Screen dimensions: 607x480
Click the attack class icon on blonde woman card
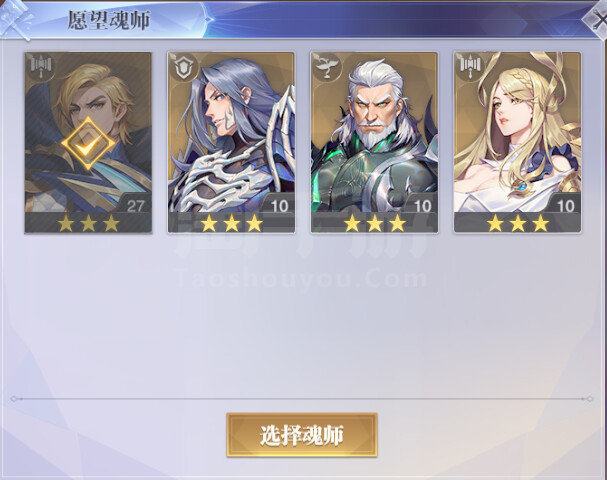pyautogui.click(x=469, y=66)
